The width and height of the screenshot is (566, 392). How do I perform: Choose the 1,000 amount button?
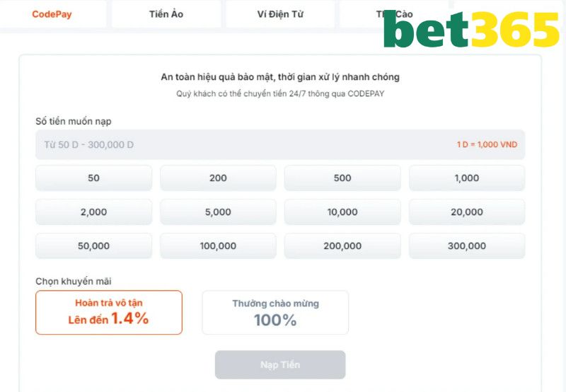467,178
